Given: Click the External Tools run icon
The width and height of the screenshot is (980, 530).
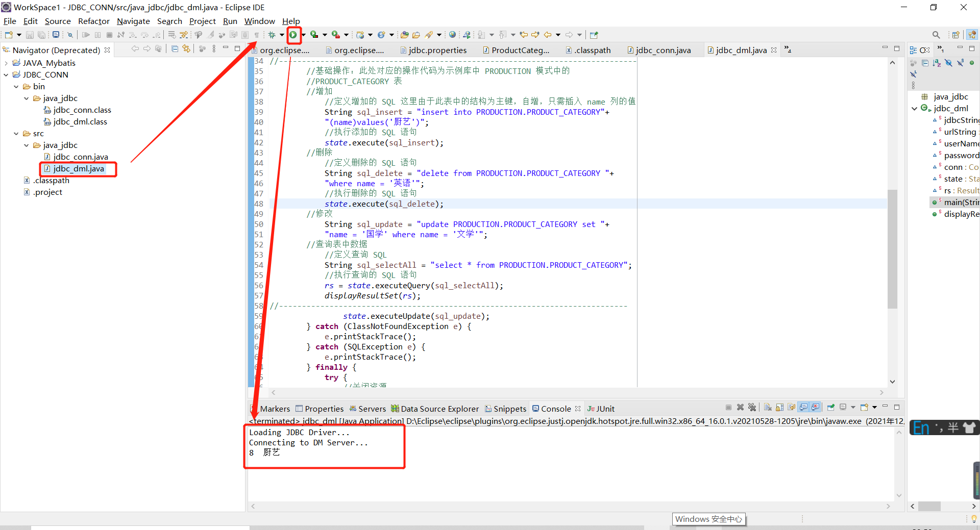Looking at the screenshot, I should pyautogui.click(x=336, y=35).
